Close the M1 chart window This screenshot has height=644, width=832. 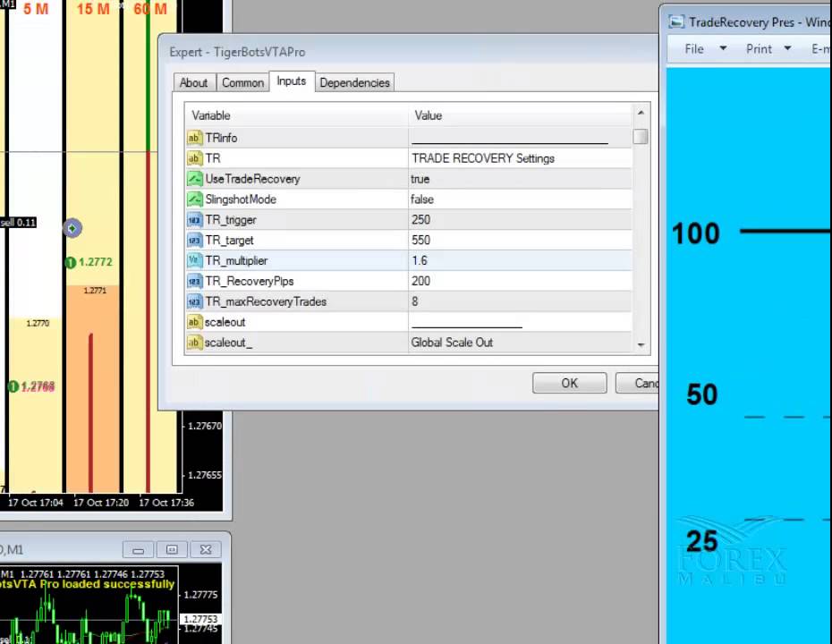(206, 549)
